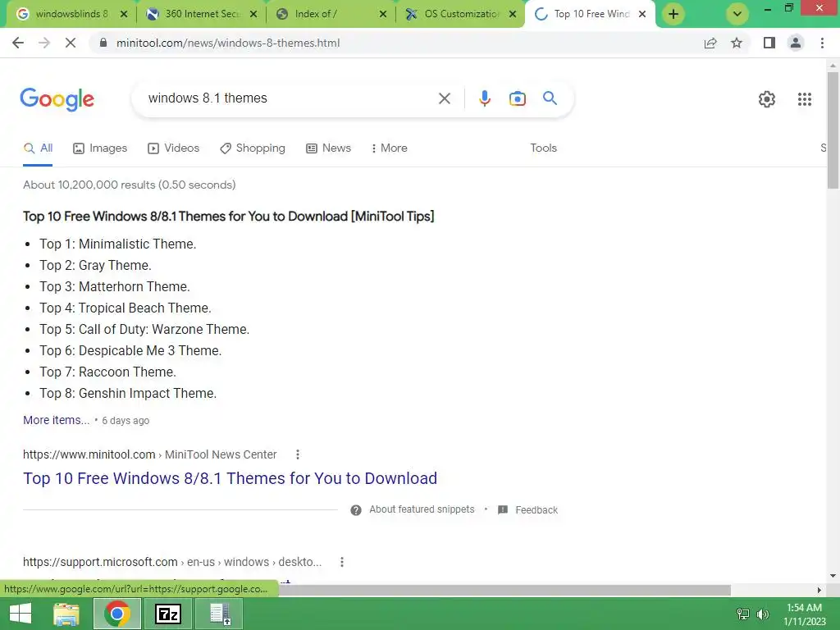Open Top 10 Free Windows 8/8.1 Themes link
Screen dimensions: 840x630
230,478
